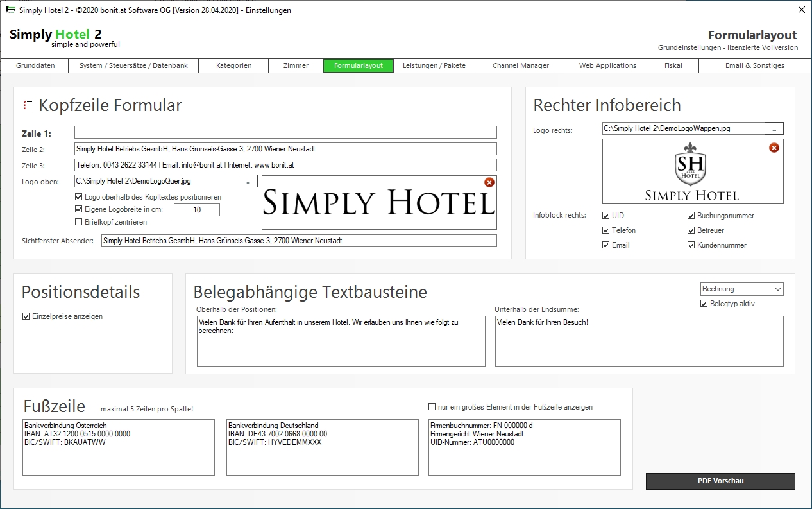Click the Bankverbindung Deutschland footer box
Viewport: 812px width, 509px height.
pos(323,447)
